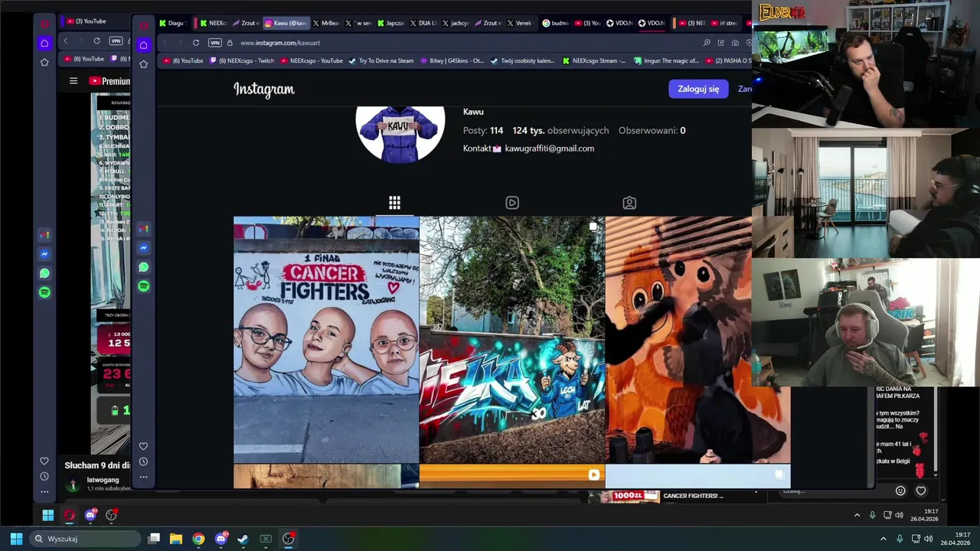This screenshot has width=980, height=551.
Task: Open WhatsApp in back window sidebar
Action: coord(44,273)
